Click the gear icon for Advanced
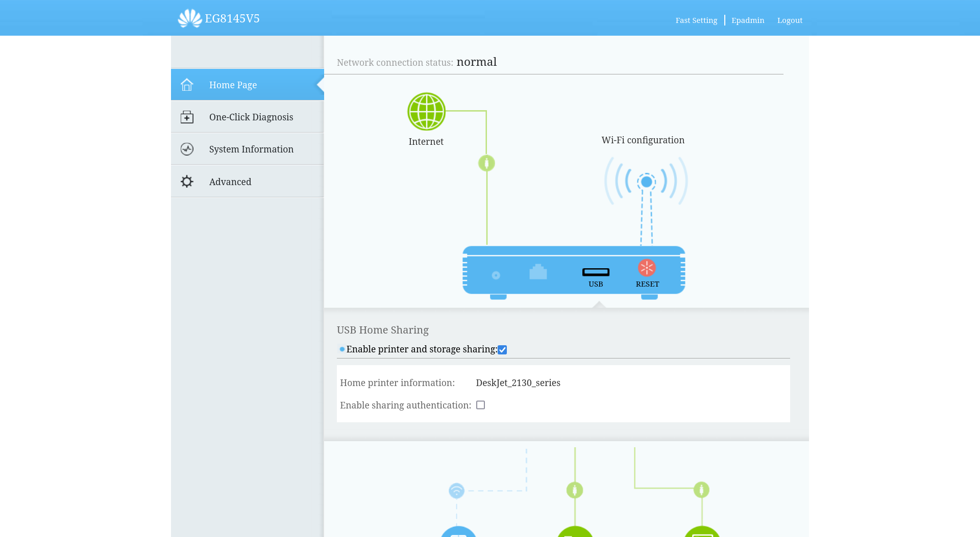980x537 pixels. tap(187, 182)
